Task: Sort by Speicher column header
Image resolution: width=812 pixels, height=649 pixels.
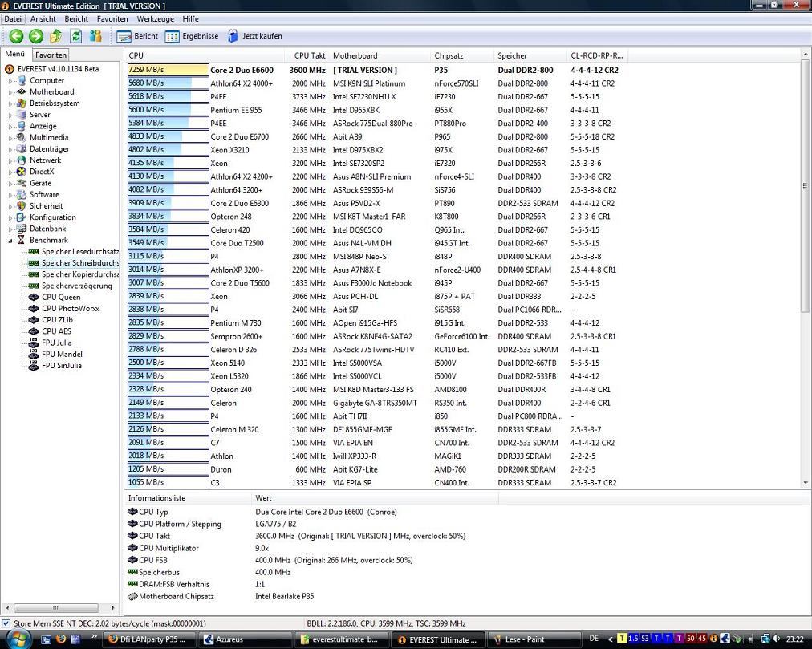Action: coord(530,55)
